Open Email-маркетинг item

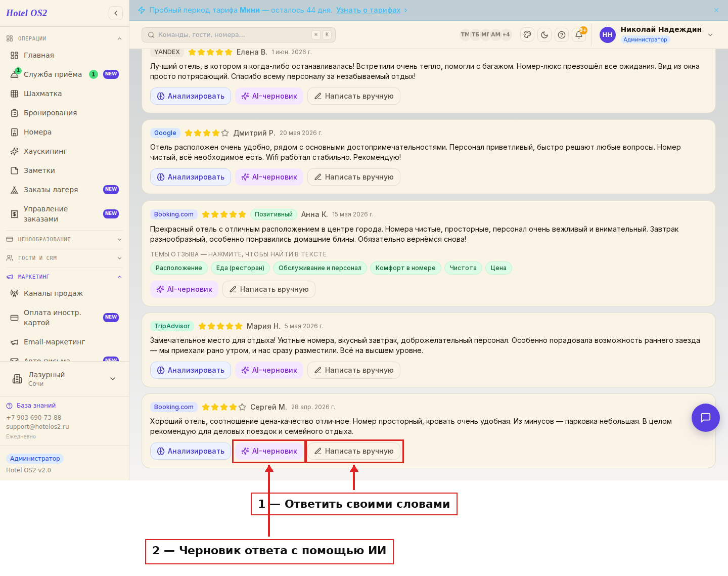pos(64,342)
